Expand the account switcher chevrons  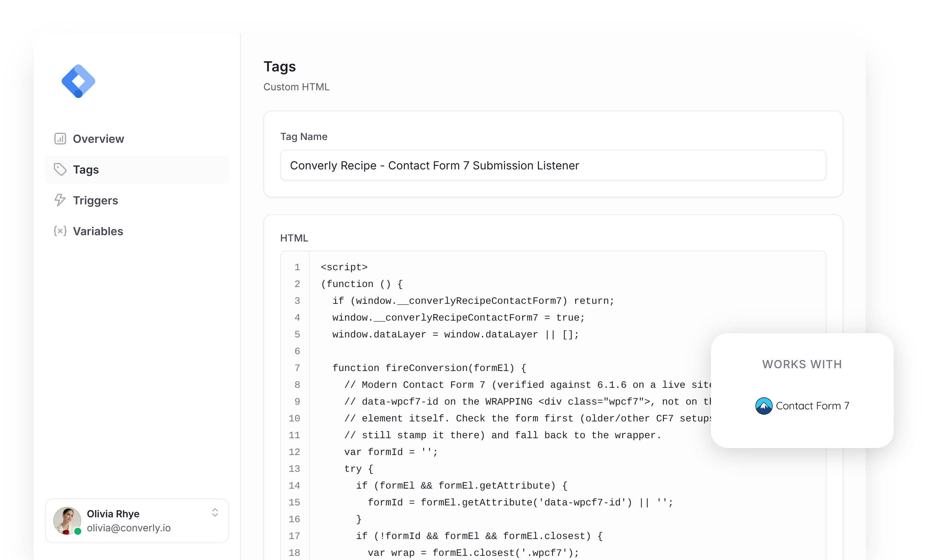point(215,512)
